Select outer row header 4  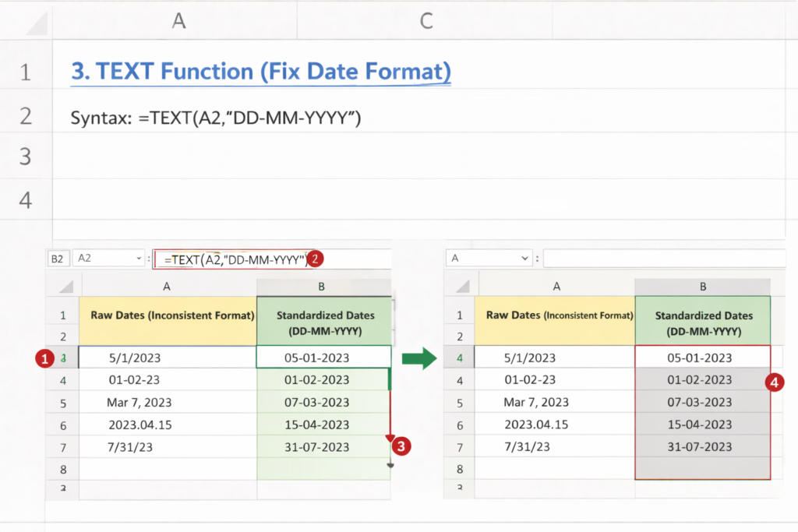tap(26, 199)
